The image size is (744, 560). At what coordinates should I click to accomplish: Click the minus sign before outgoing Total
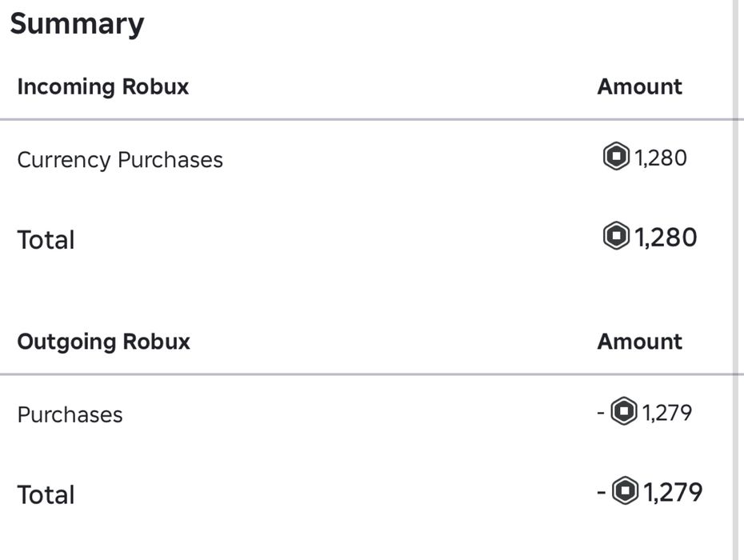click(602, 492)
